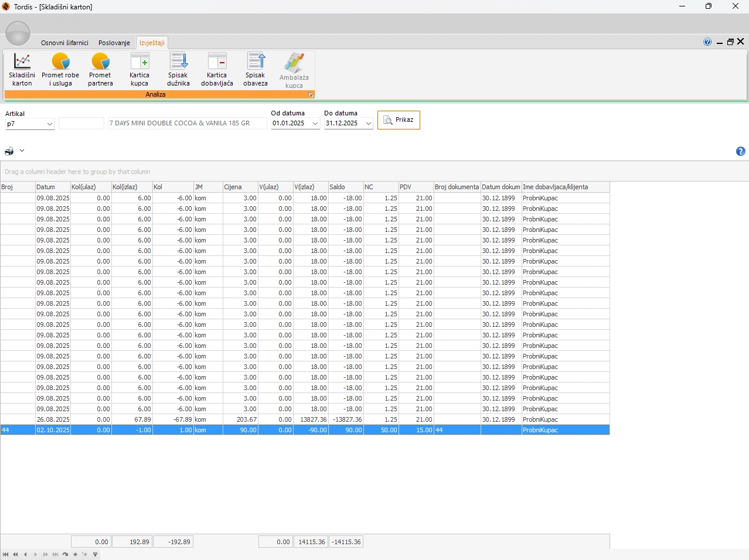Select the row dated 26.08.2025
Image resolution: width=749 pixels, height=560 pixels.
[x=305, y=419]
